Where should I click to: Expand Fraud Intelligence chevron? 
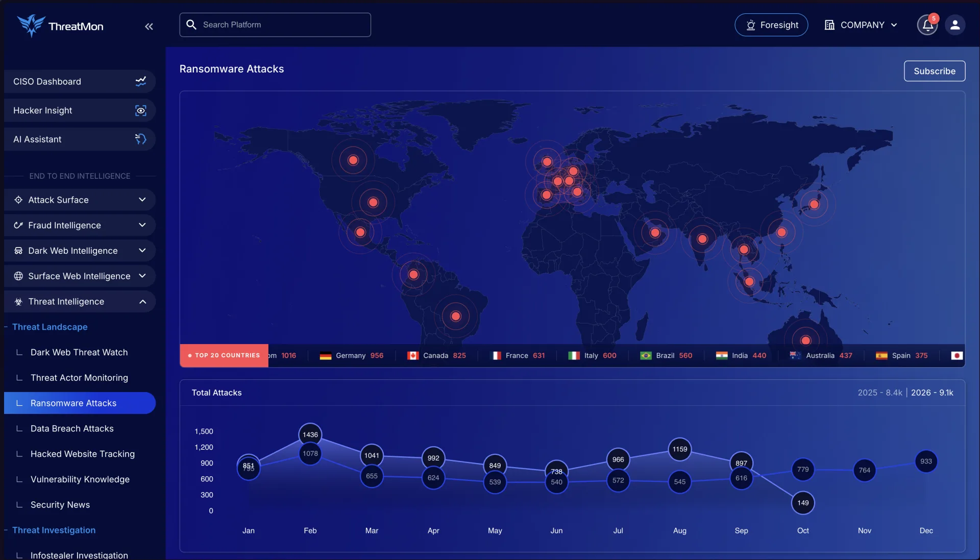[142, 225]
